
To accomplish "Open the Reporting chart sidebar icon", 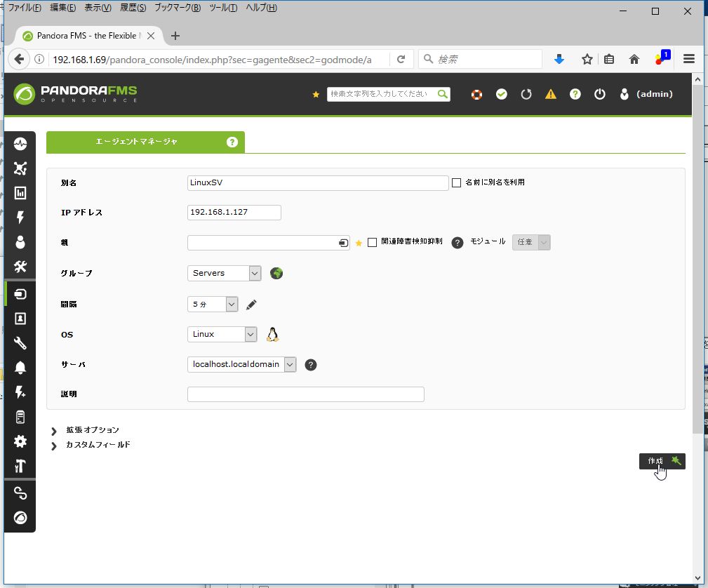I will pos(20,193).
